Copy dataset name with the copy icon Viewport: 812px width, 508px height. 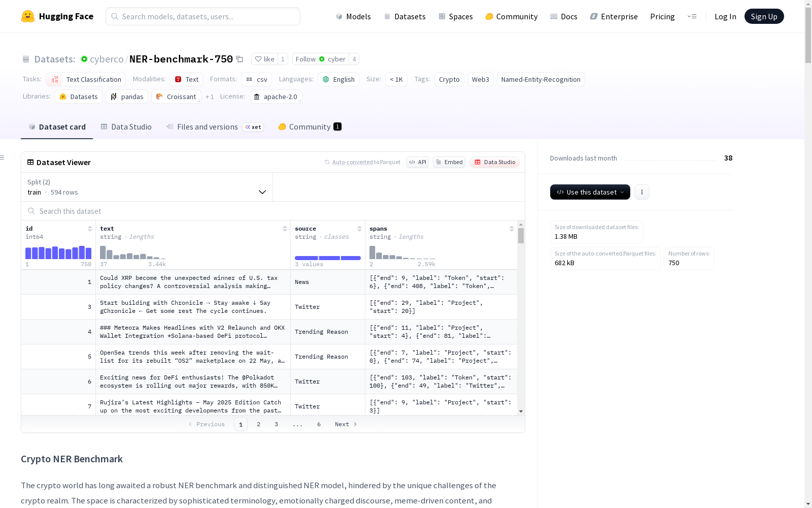240,59
